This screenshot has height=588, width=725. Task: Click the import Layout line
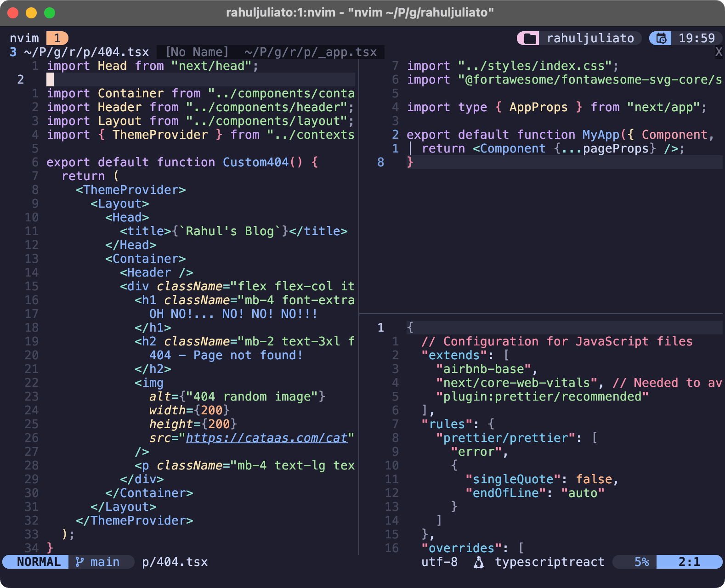[x=200, y=121]
